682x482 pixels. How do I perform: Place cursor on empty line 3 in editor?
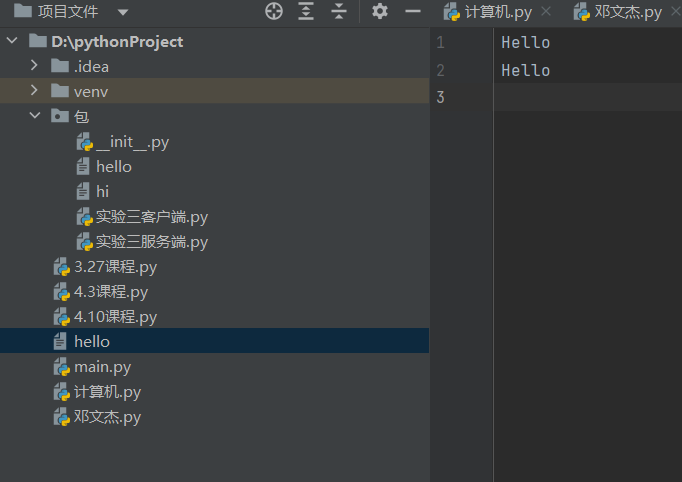coord(580,97)
